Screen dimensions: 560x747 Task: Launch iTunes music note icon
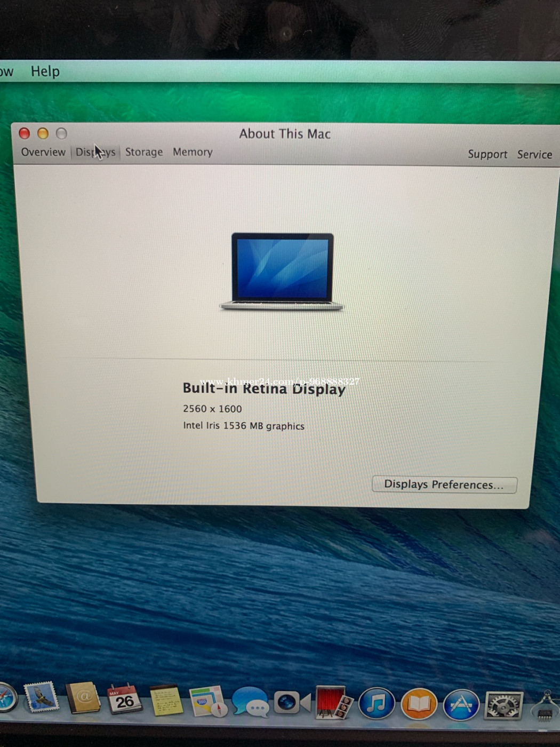point(377,703)
